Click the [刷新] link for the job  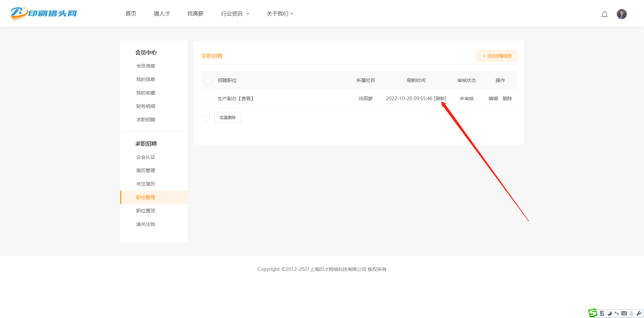(440, 98)
